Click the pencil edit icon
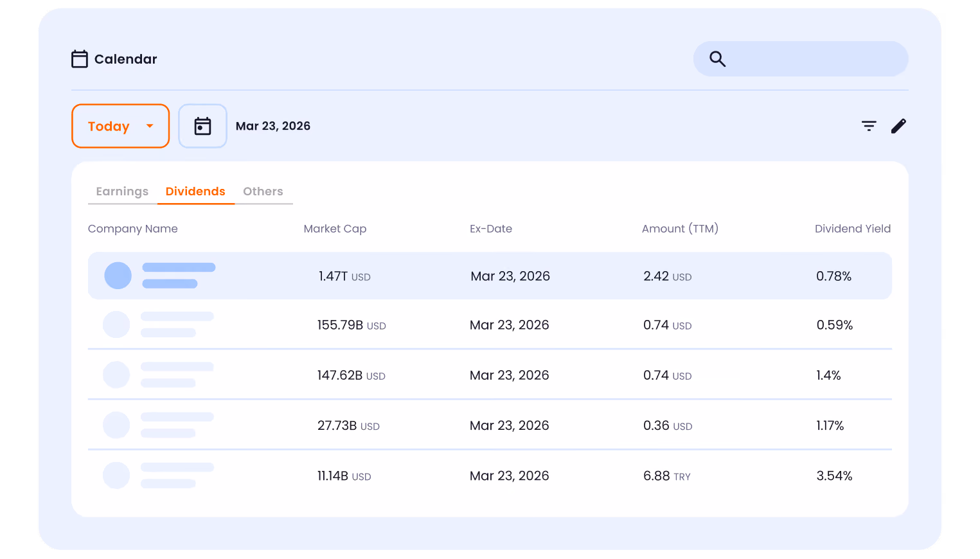Screen dimensions: 980x559 898,126
